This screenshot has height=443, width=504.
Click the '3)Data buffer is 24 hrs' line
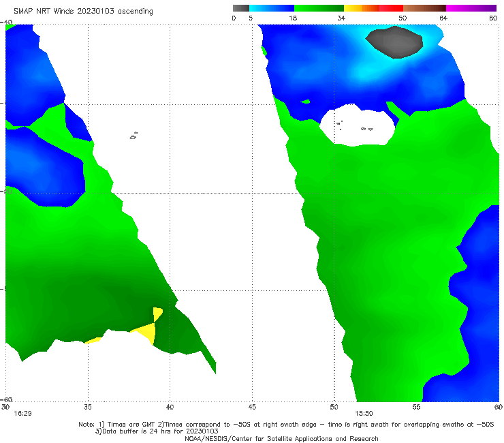tap(157, 431)
